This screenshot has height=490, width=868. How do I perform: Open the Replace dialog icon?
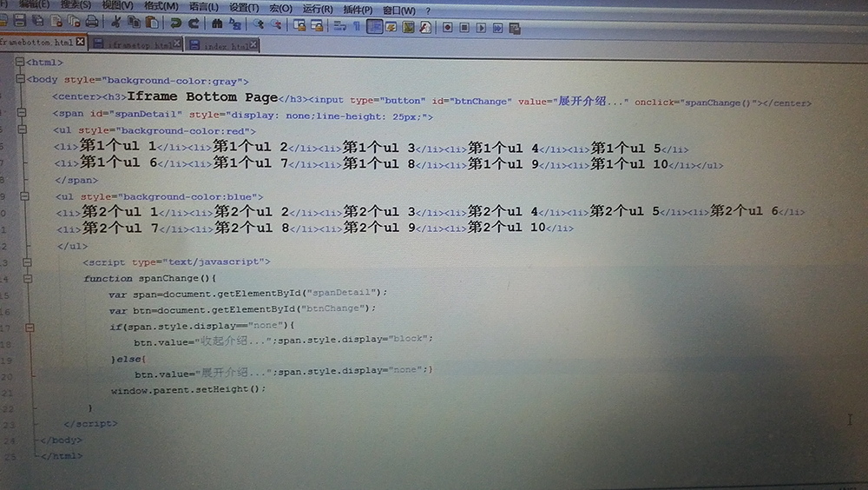235,23
